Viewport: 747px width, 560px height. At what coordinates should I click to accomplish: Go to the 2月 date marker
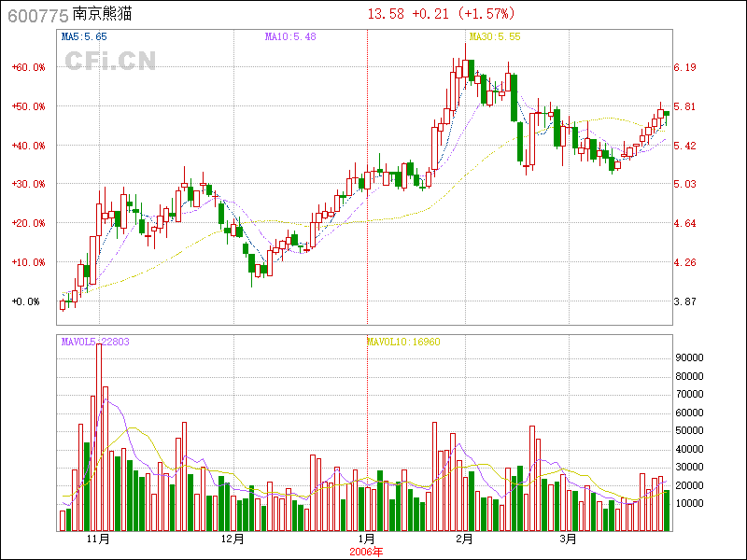coord(464,539)
